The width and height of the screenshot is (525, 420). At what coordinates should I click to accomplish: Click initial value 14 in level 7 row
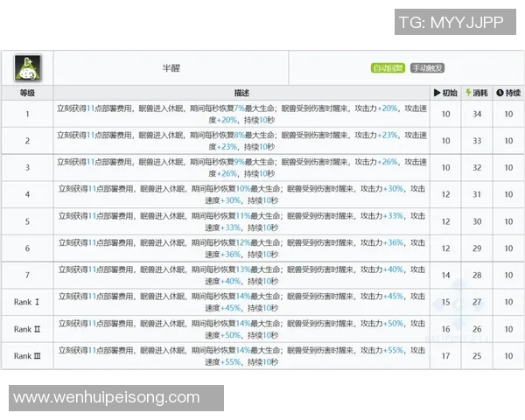445,275
